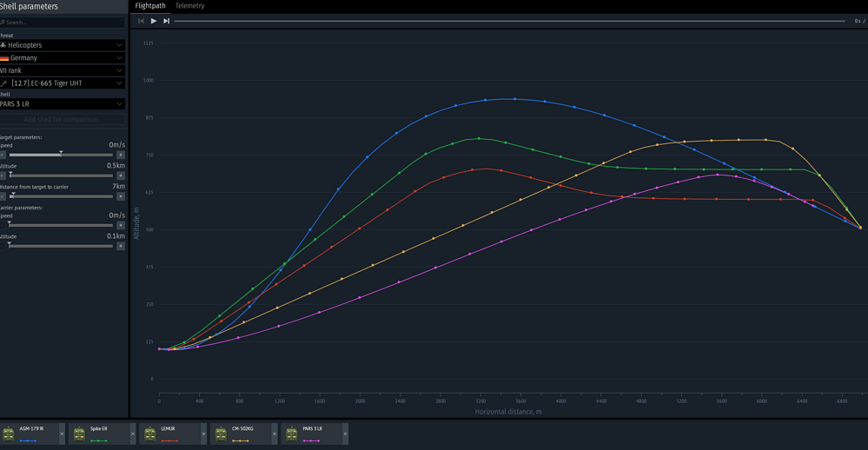Adjust the target altitude slider
Screen dimensions: 868x450
tap(61, 175)
